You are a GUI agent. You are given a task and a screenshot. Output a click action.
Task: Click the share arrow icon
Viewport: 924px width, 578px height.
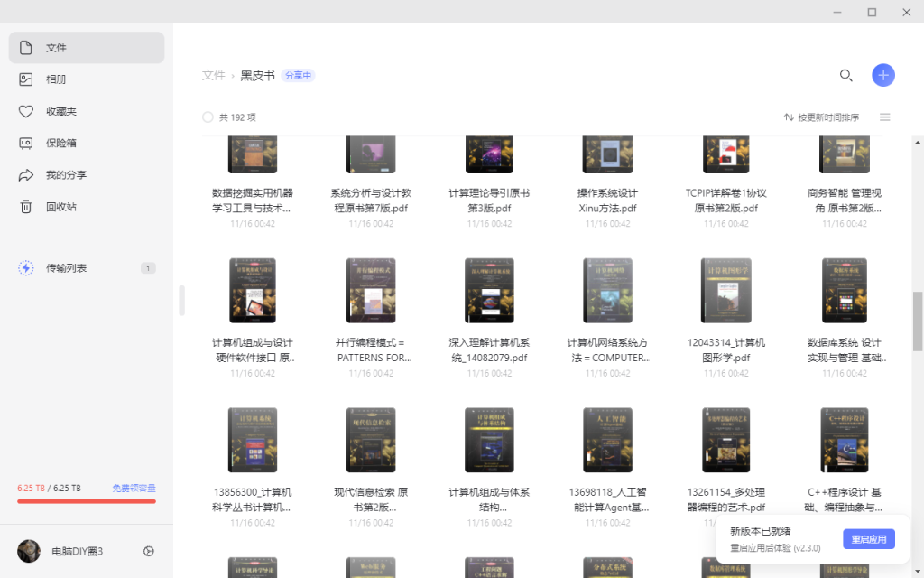26,175
